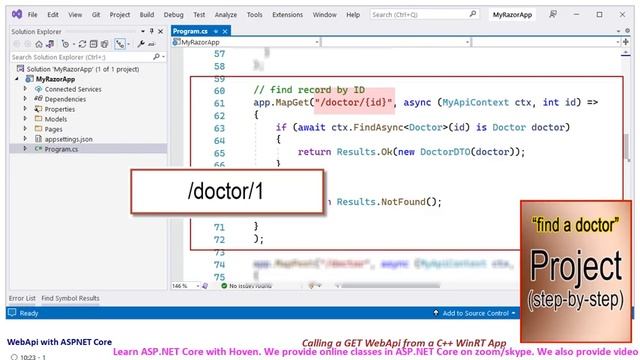The image size is (640, 360).
Task: Open the Debug menu
Action: [173, 14]
